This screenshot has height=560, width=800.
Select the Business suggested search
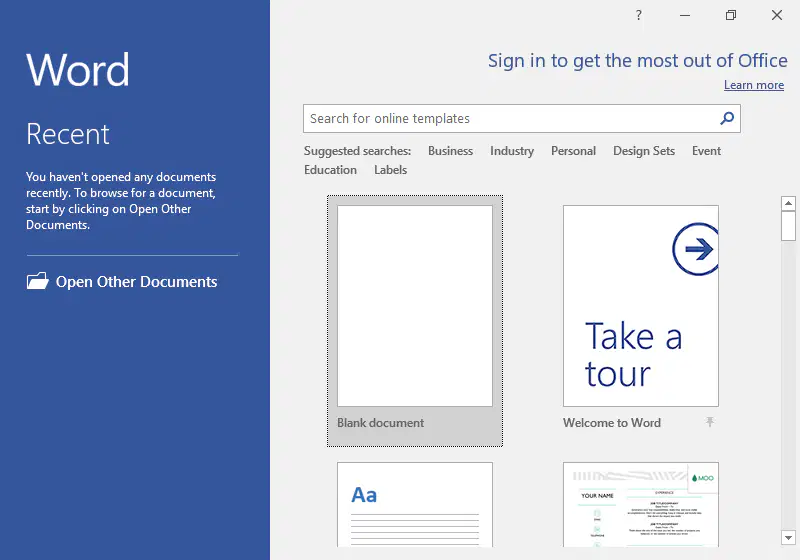point(450,151)
